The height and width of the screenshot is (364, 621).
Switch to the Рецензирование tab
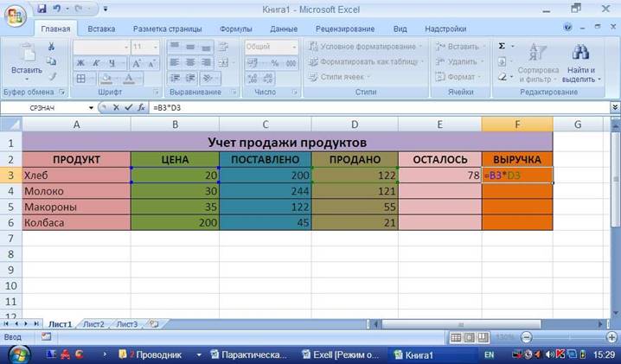345,29
